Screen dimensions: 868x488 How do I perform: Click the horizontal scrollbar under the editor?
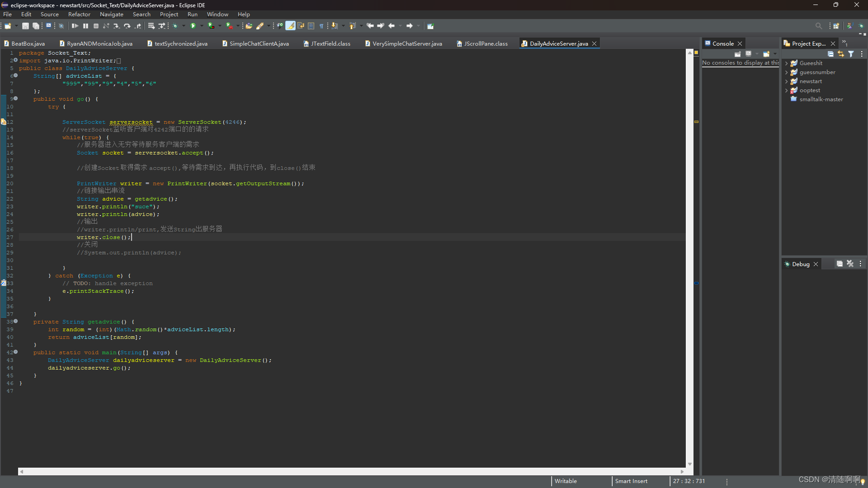point(352,471)
